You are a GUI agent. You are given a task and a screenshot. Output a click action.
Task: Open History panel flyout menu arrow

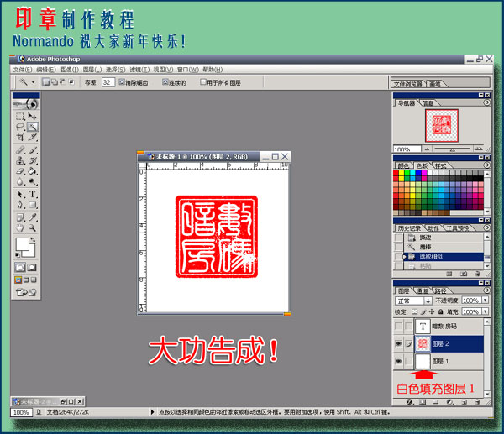pyautogui.click(x=486, y=227)
